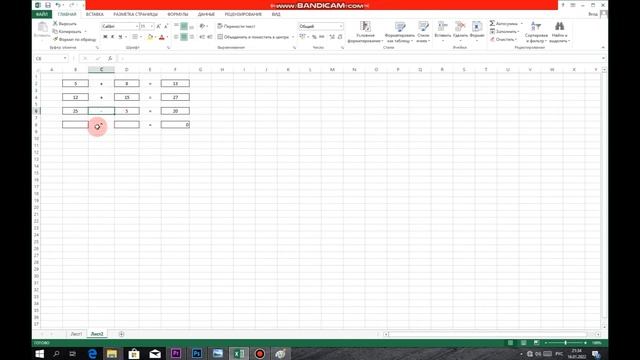The image size is (640, 360).
Task: Toggle align top in Alignment group
Action: pos(176,26)
